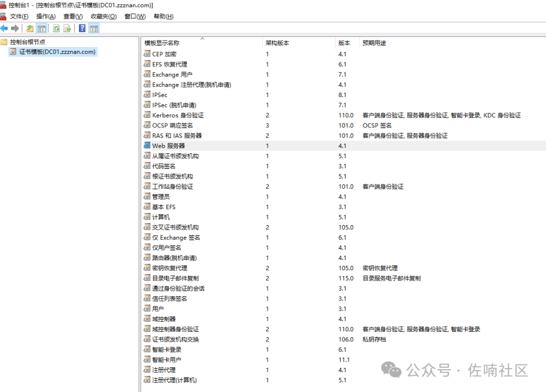Screen dimensions: 546x392
Task: Click the 控制台根节点 folder icon
Action: coord(4,42)
